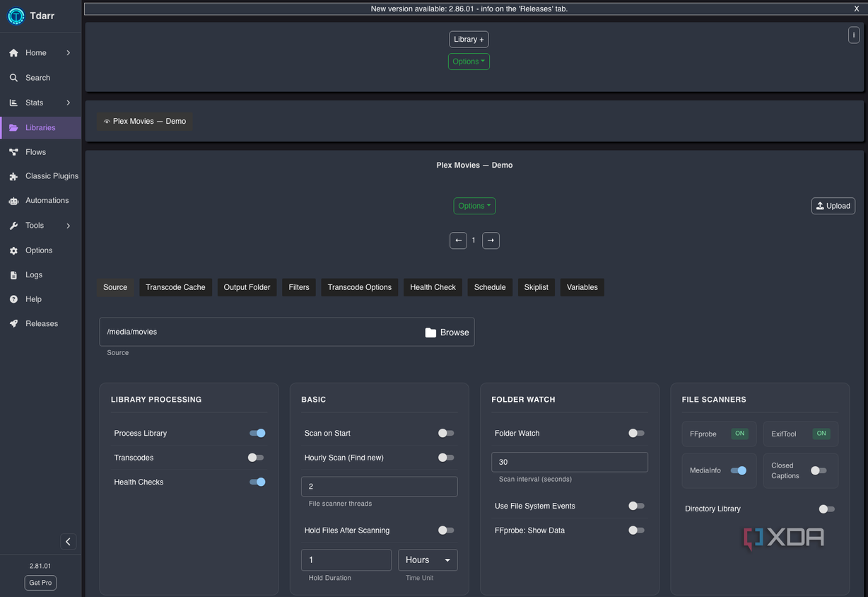The width and height of the screenshot is (868, 597).
Task: Click the Browse source folder button
Action: coord(447,332)
